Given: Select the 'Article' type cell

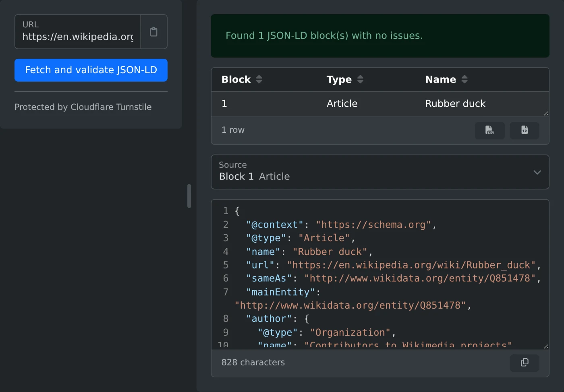Looking at the screenshot, I should (342, 104).
